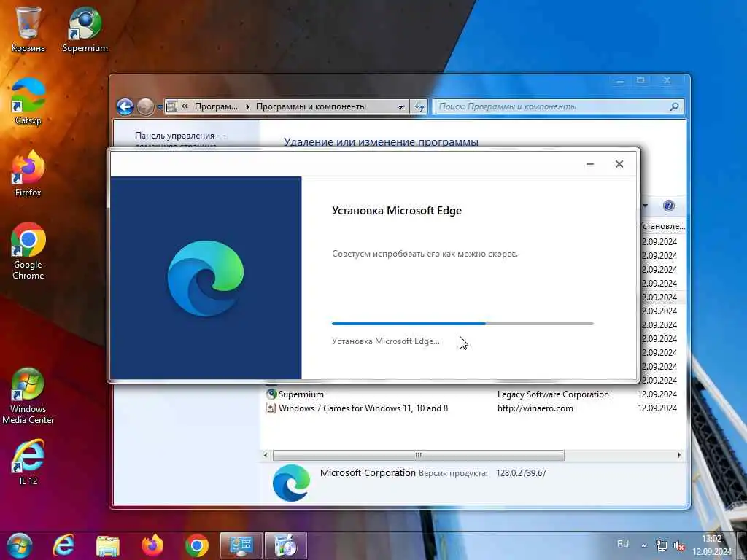Screen dimensions: 747x560
Task: Click the blue help question mark icon
Action: (669, 206)
